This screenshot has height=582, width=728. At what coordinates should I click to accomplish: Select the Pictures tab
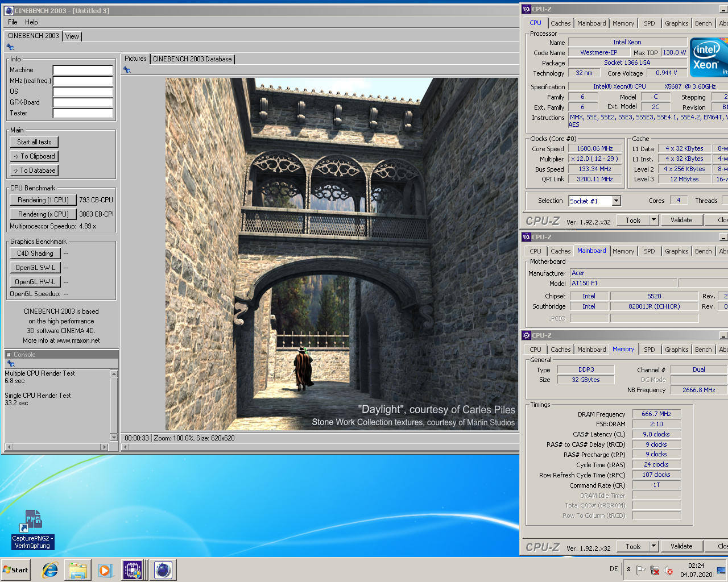135,59
